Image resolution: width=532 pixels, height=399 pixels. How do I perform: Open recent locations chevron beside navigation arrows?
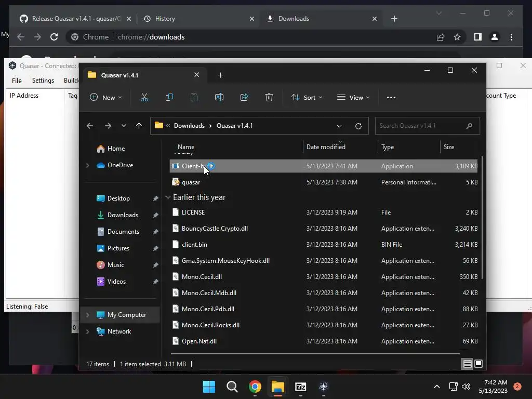tap(124, 126)
